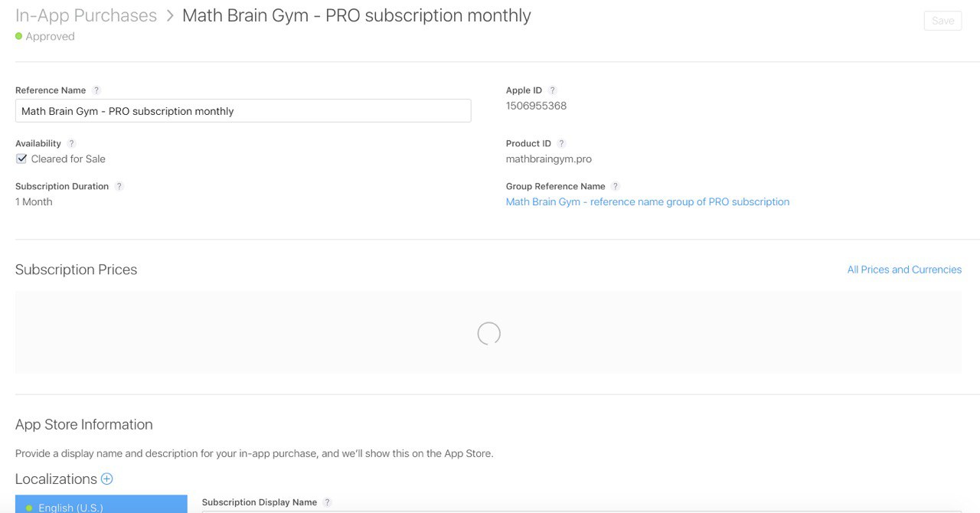Viewport: 980px width, 513px height.
Task: Go back to In-App Purchases breadcrumb
Action: [x=86, y=15]
